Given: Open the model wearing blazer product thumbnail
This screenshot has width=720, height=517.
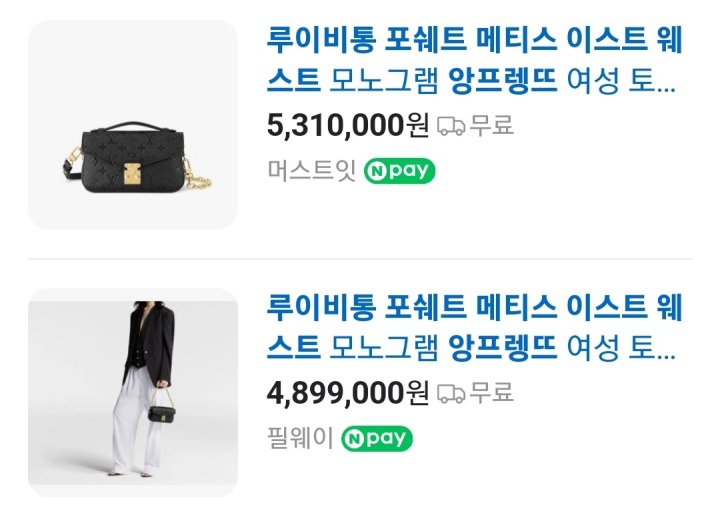Looking at the screenshot, I should (133, 393).
